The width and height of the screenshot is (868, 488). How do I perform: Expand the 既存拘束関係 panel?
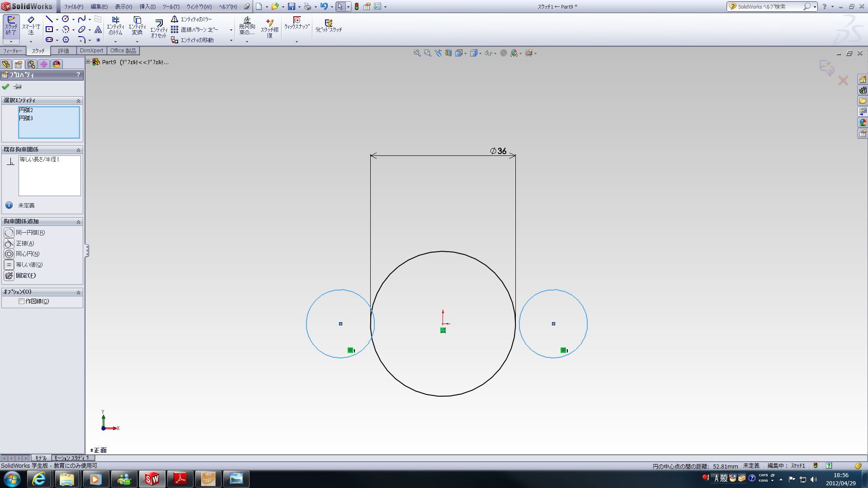78,150
